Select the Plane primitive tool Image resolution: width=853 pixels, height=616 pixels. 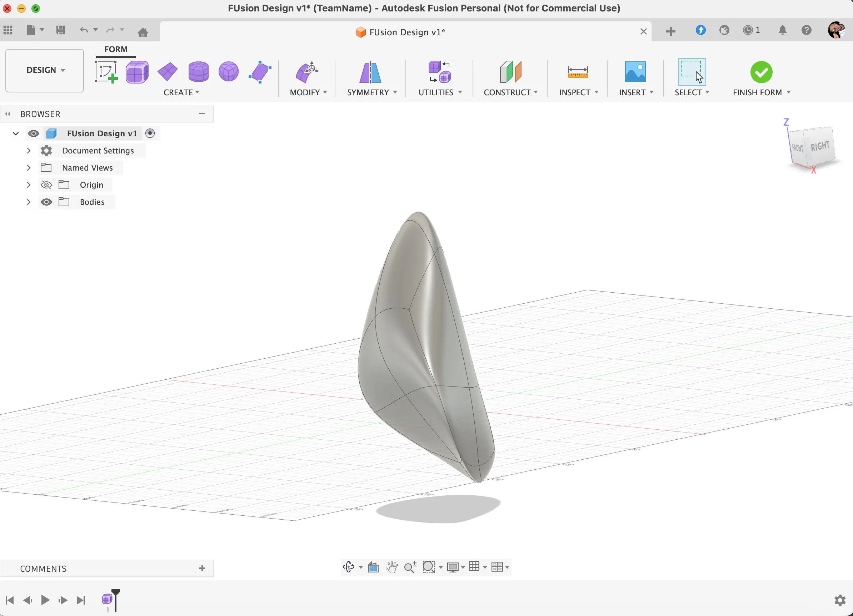coord(168,71)
